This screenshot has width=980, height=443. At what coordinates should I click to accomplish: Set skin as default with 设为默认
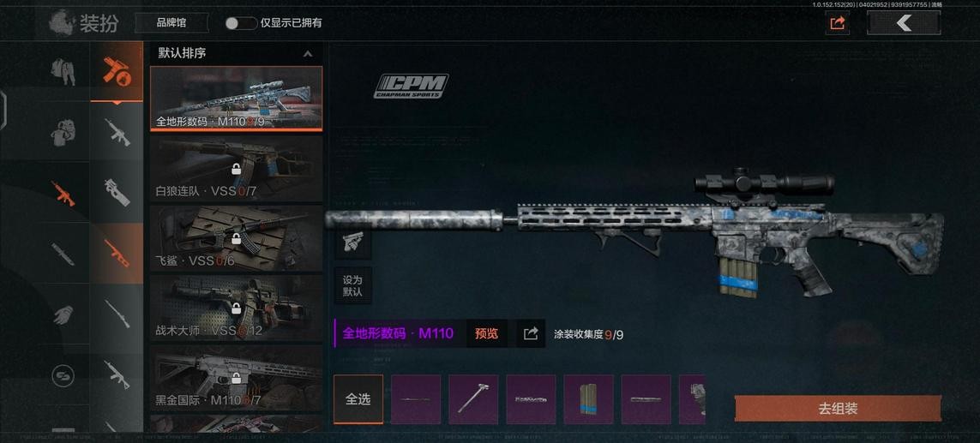click(x=353, y=286)
